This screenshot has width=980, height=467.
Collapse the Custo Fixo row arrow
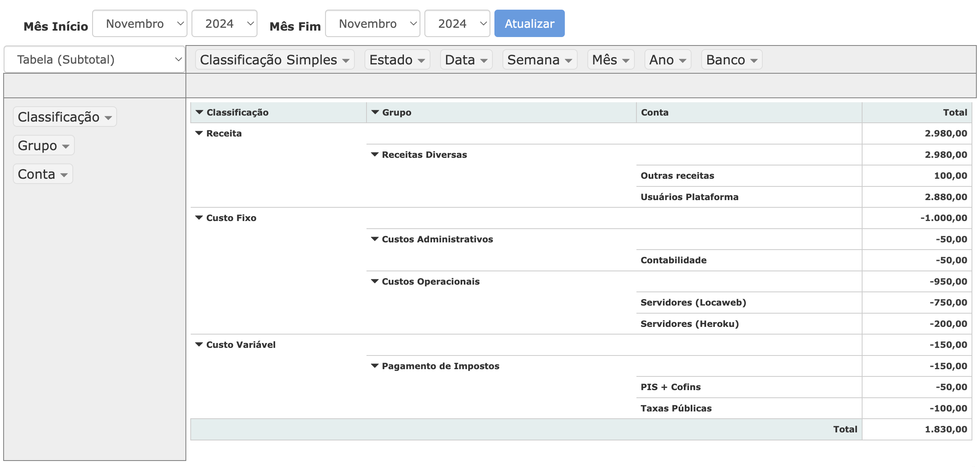point(199,218)
